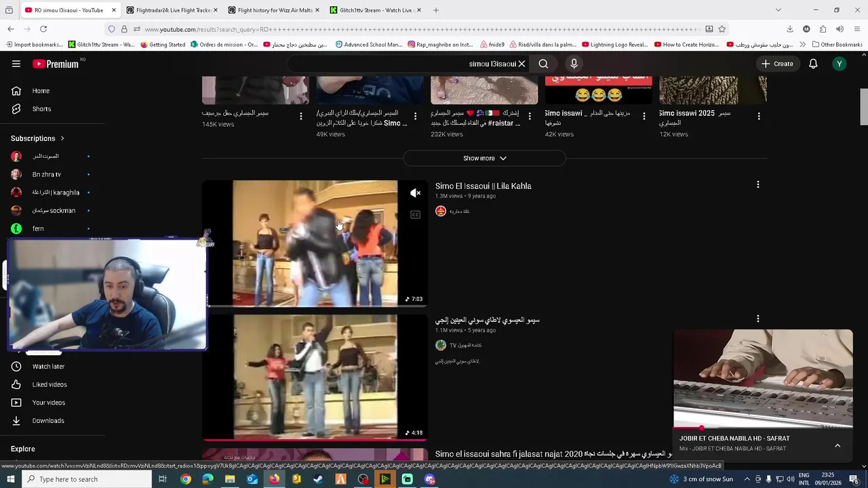Open options for the 145K views short

pyautogui.click(x=301, y=116)
